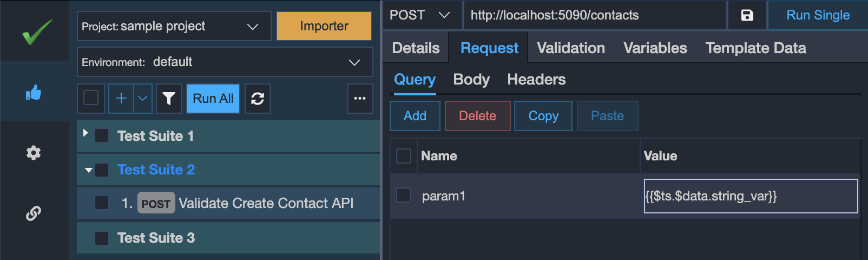Tick the param1 row checkbox
The image size is (868, 260).
click(404, 195)
